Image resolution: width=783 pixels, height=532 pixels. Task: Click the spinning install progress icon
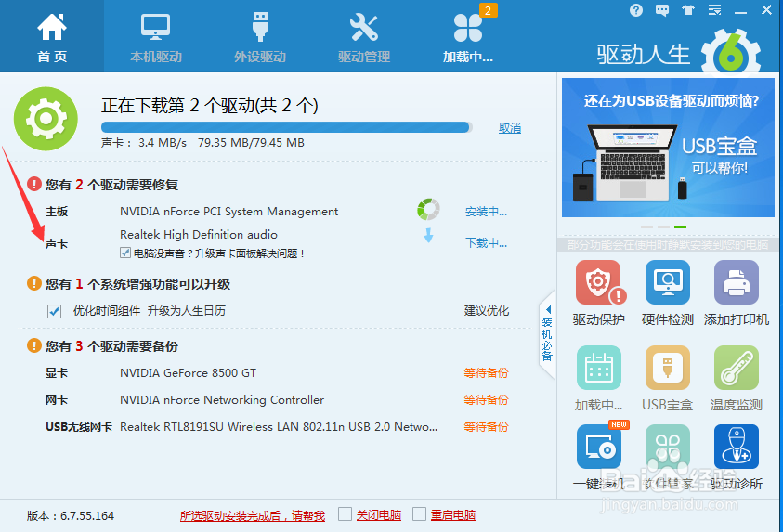click(x=428, y=210)
